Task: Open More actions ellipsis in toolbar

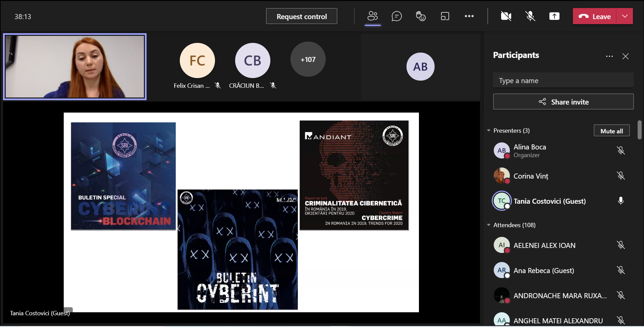Action: coord(469,16)
